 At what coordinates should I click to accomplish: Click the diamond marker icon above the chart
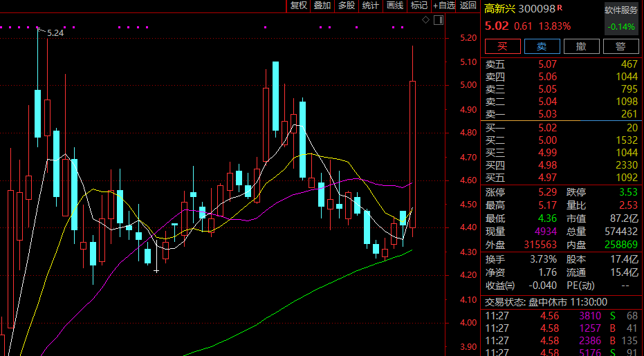coord(426,20)
